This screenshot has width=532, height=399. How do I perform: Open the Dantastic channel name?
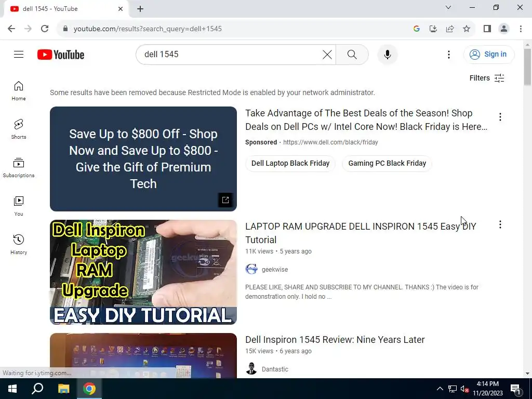click(x=275, y=369)
